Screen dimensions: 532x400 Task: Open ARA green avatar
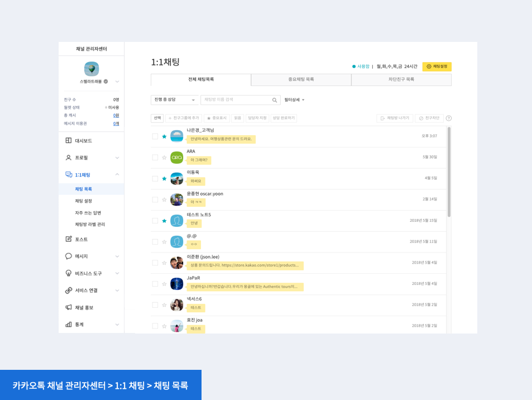click(x=176, y=158)
